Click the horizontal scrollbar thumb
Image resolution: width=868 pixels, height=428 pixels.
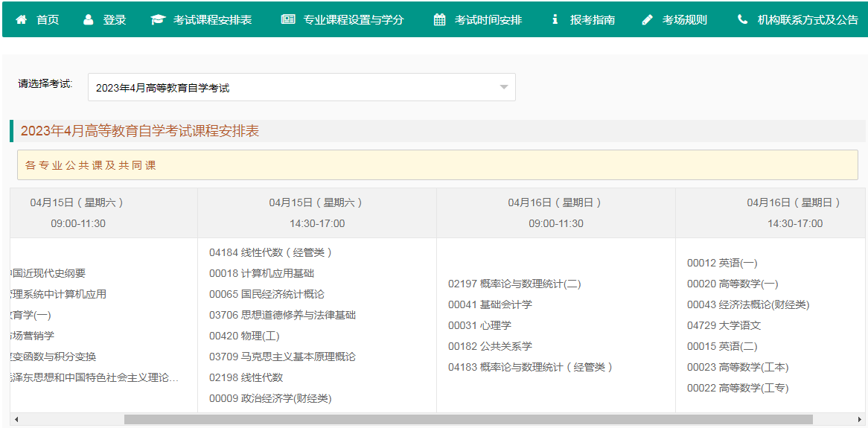[x=467, y=420]
